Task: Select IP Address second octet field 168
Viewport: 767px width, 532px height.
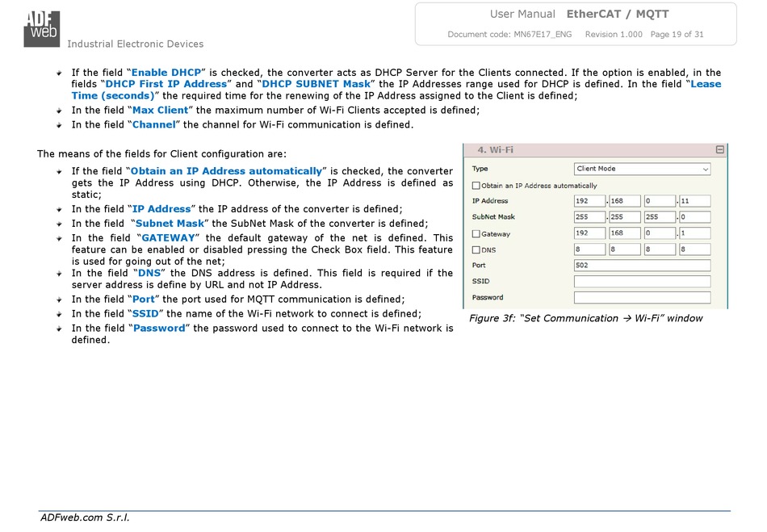Action: (625, 201)
